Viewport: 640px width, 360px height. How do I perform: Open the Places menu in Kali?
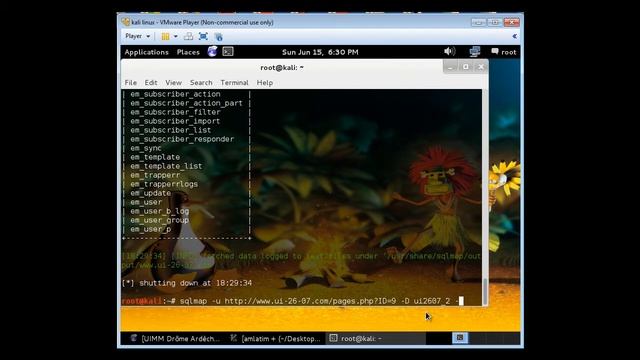[x=188, y=52]
